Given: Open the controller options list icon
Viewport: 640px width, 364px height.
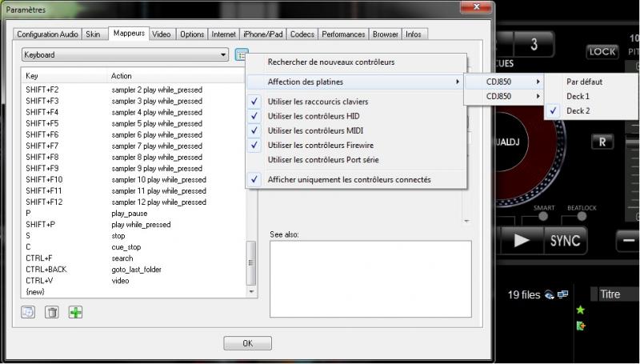Looking at the screenshot, I should (242, 54).
